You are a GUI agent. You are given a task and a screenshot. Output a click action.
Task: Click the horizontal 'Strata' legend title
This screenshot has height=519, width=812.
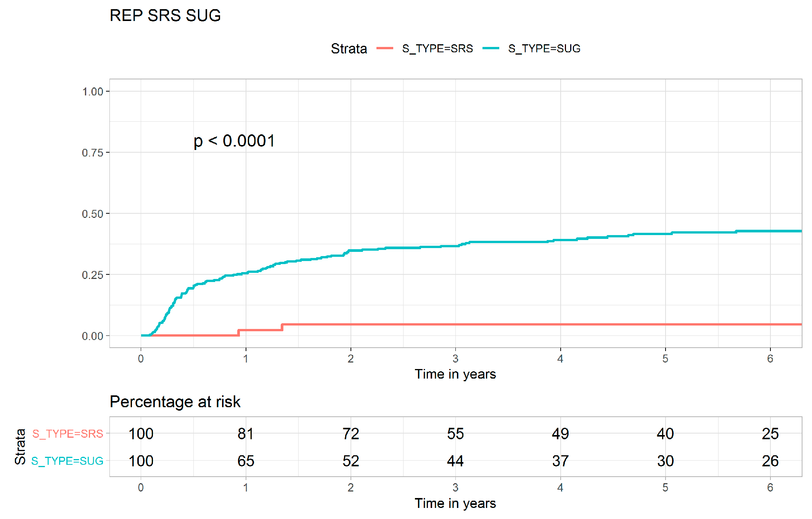[349, 49]
